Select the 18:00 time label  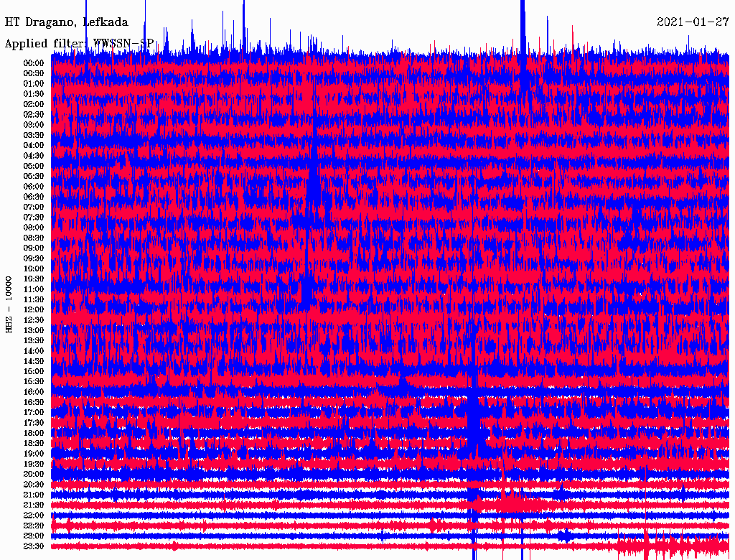coord(34,433)
